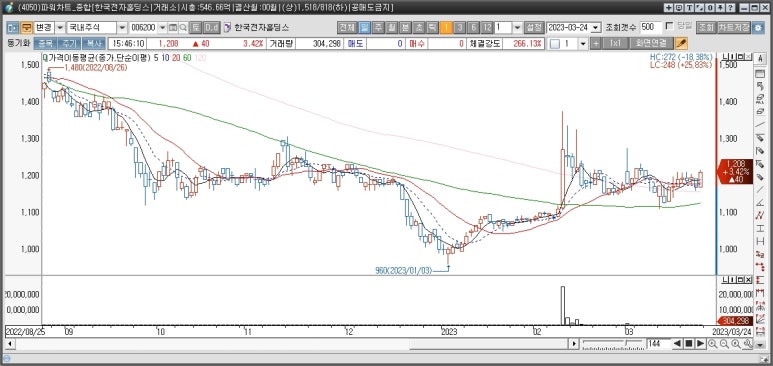Select the text annotation 'A' tool
The width and height of the screenshot is (773, 366).
pyautogui.click(x=760, y=58)
